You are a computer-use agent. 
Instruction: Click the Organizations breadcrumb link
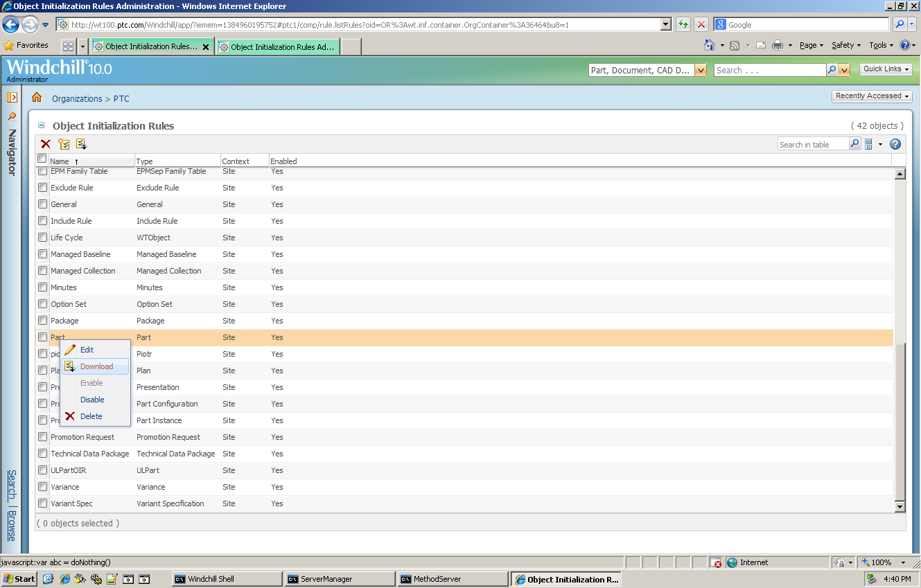point(77,98)
